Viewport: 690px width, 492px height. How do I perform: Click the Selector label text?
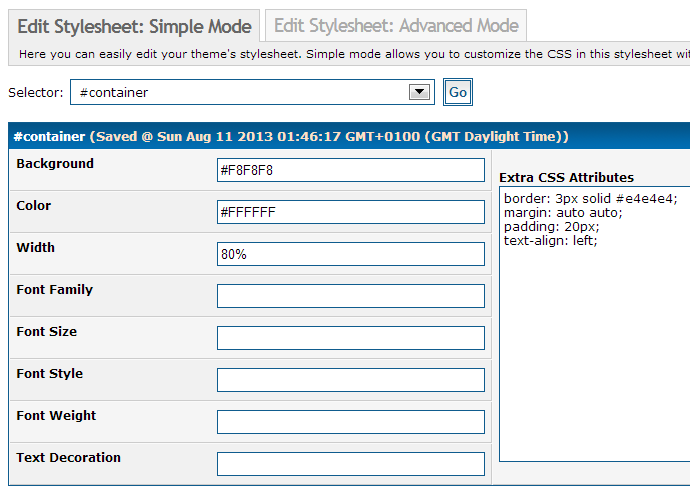coord(35,93)
